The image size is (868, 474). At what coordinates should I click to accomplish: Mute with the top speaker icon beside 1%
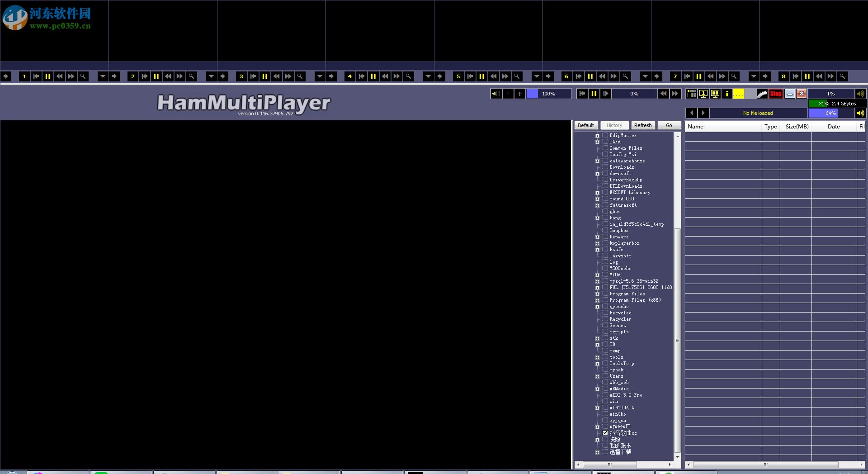860,94
